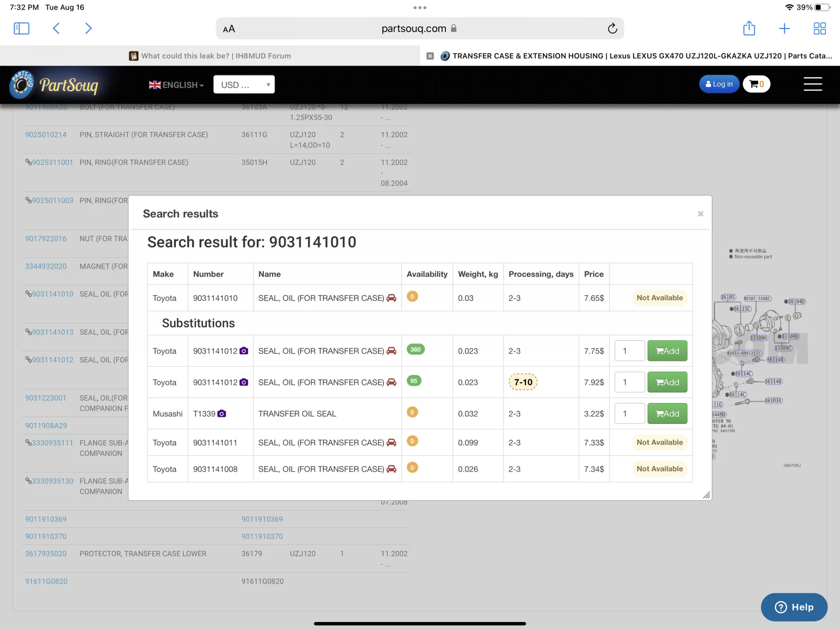This screenshot has height=630, width=840.
Task: Tap the three-dot multitasking control
Action: pyautogui.click(x=420, y=7)
